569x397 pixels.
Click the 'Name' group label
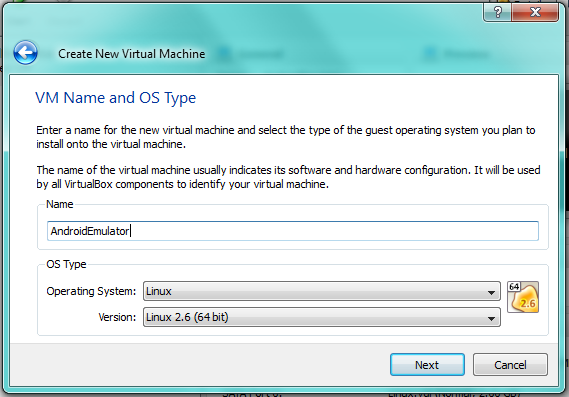60,204
